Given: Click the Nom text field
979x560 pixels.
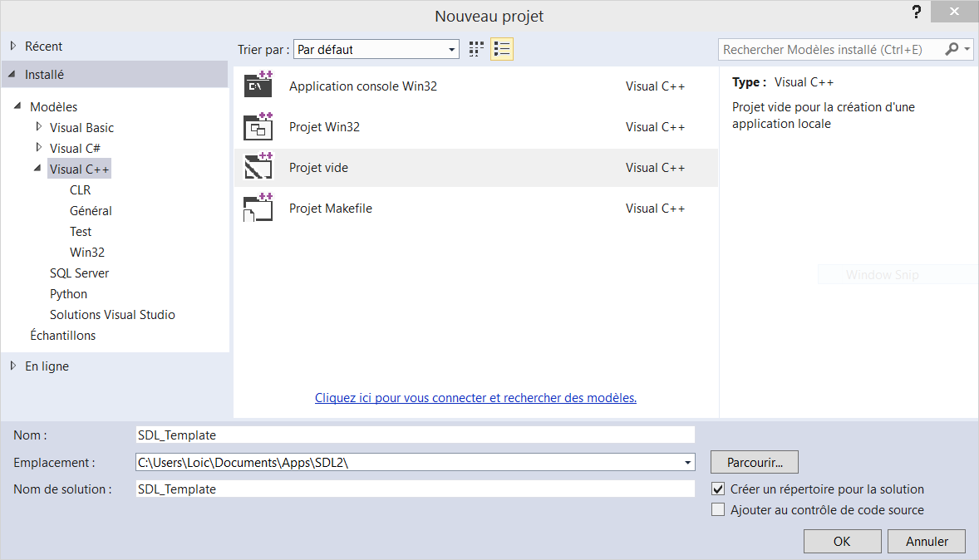Looking at the screenshot, I should 414,435.
